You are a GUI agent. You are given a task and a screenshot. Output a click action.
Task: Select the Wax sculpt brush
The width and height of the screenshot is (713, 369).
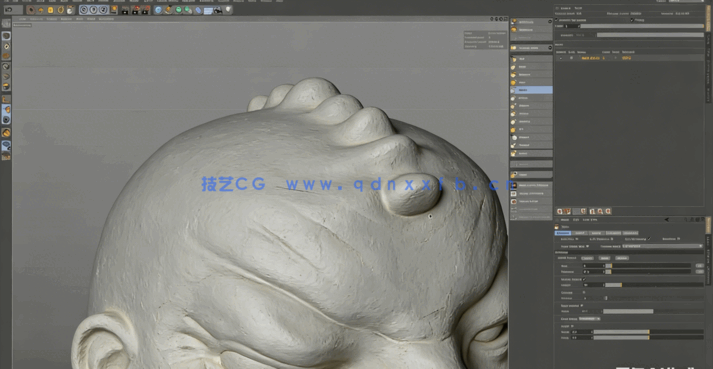pyautogui.click(x=531, y=82)
